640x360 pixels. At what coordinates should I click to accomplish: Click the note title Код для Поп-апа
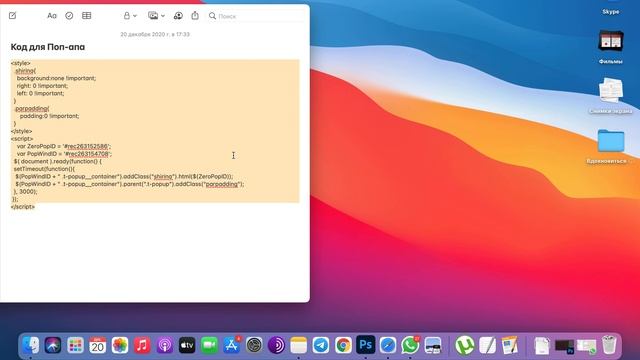[48, 47]
